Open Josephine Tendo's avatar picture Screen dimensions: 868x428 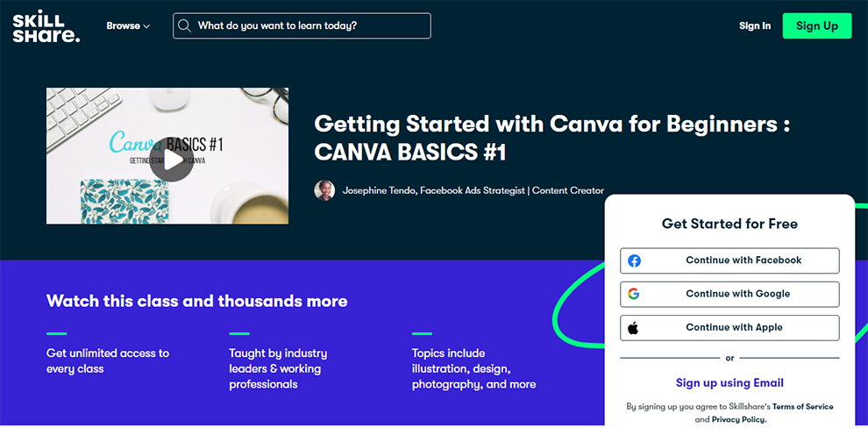point(324,190)
